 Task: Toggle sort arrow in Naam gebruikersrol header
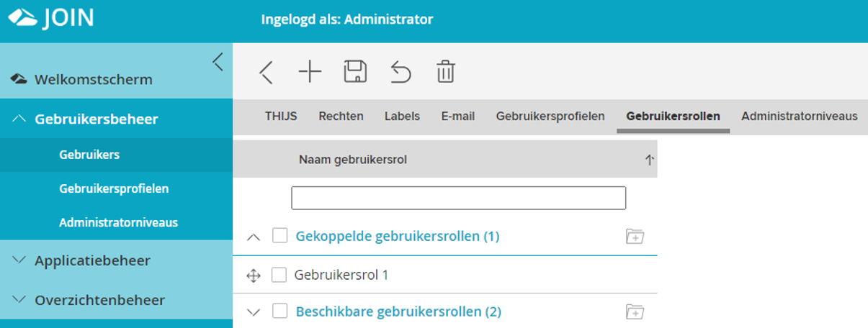[x=649, y=160]
